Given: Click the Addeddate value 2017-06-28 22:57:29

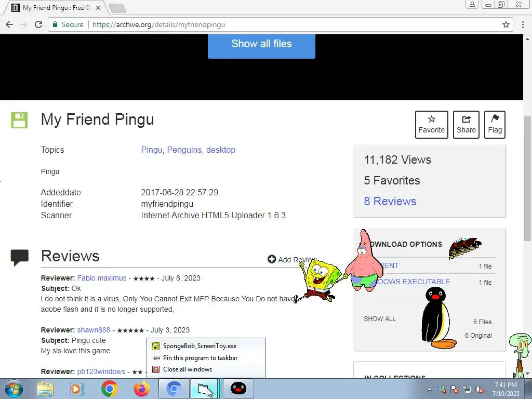Looking at the screenshot, I should pyautogui.click(x=179, y=192).
